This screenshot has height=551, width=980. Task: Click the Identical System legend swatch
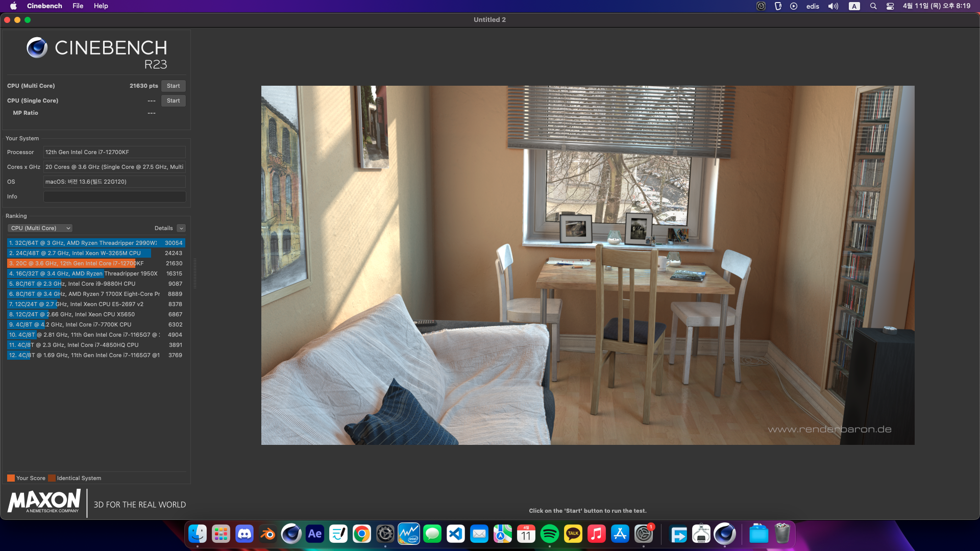pos(52,478)
